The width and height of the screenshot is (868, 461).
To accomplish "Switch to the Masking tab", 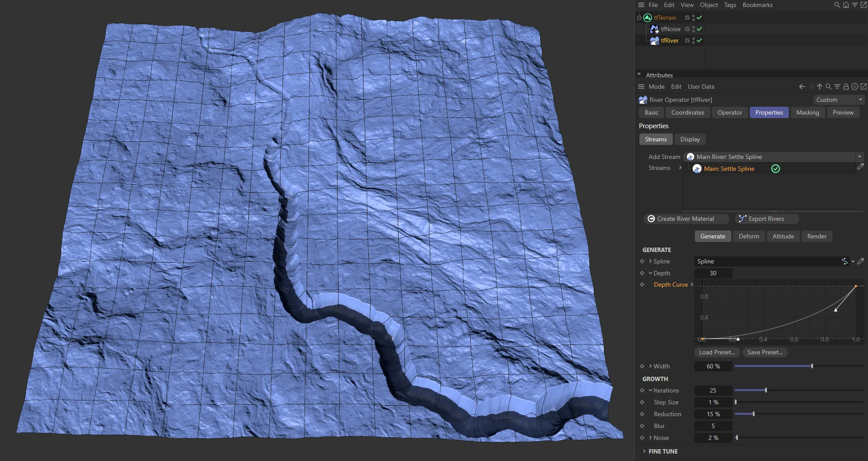I will tap(807, 112).
